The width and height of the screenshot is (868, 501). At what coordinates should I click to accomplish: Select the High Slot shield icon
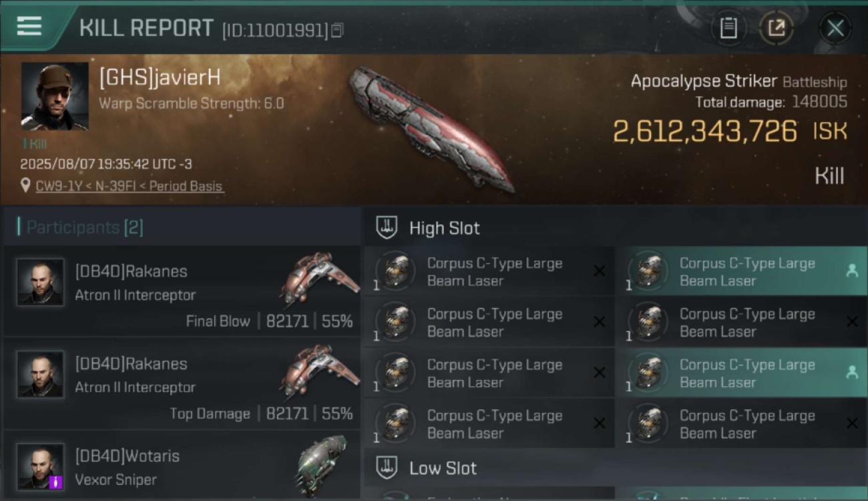[x=387, y=228]
